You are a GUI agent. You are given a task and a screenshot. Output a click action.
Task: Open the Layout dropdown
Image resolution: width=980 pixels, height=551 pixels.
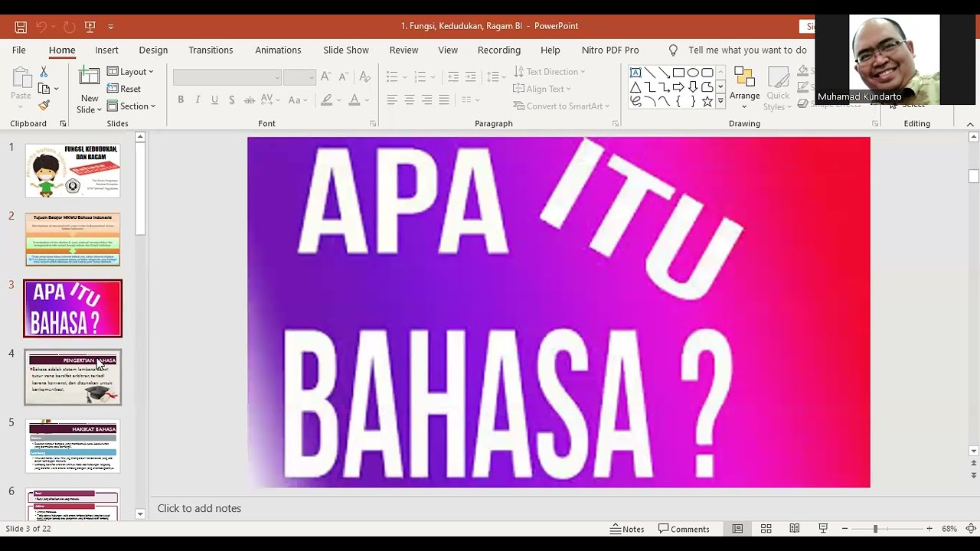coord(130,71)
